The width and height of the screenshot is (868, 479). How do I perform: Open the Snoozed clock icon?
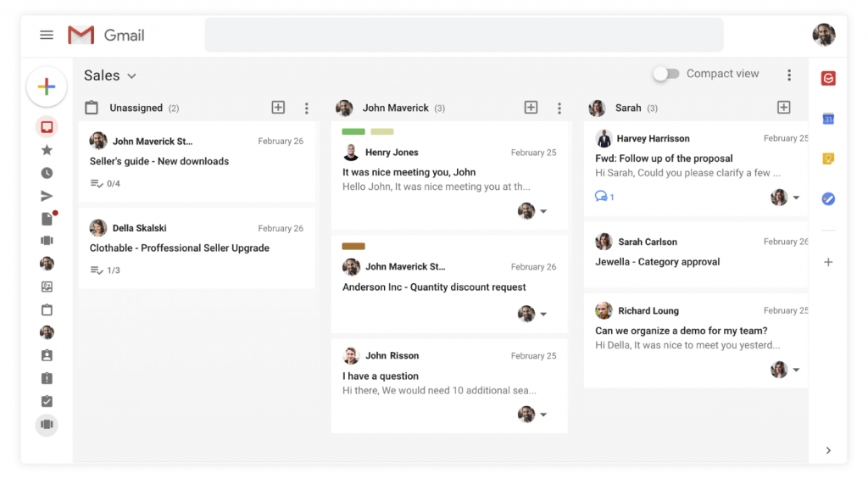tap(47, 173)
